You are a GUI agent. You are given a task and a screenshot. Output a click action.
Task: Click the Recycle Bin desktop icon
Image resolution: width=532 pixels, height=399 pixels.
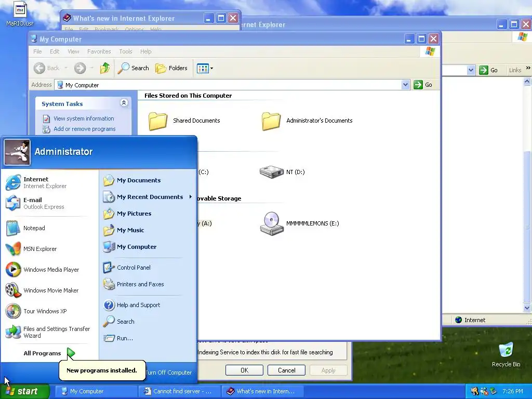506,354
